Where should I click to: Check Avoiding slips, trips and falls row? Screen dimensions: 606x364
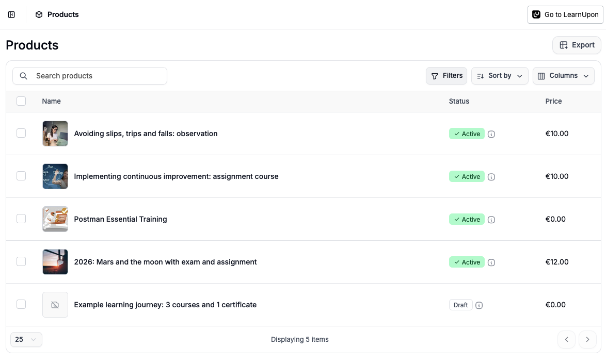[x=21, y=133]
